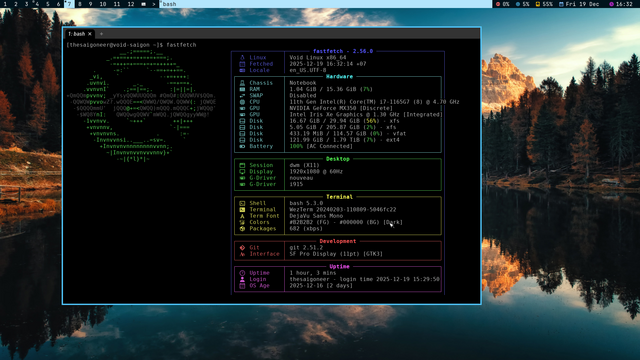Click the dwm layout symbol after tag 12
Image resolution: width=640 pixels, height=360 pixels.
tap(144, 4)
